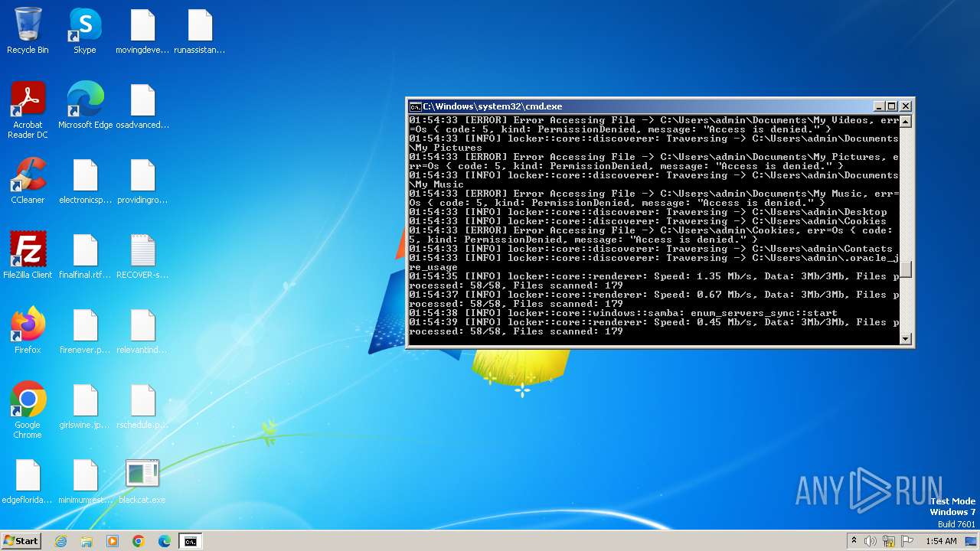The image size is (980, 551).
Task: Click the Start button
Action: pos(21,540)
